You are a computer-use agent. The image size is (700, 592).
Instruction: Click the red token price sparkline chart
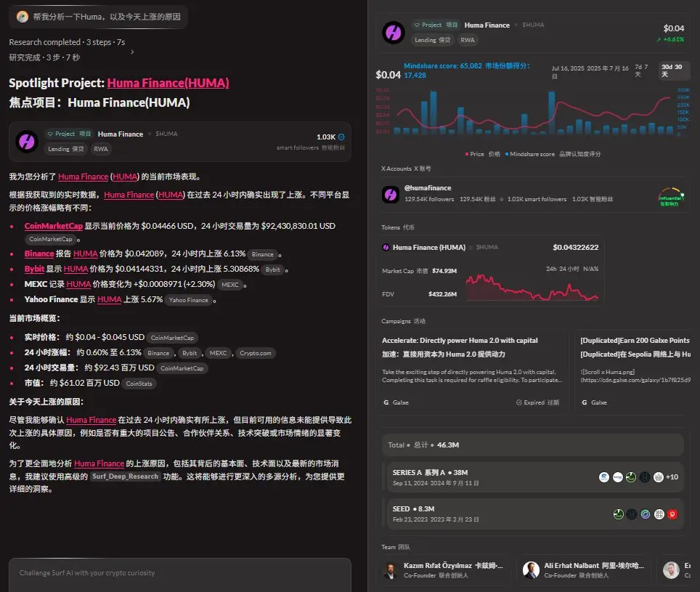(532, 287)
